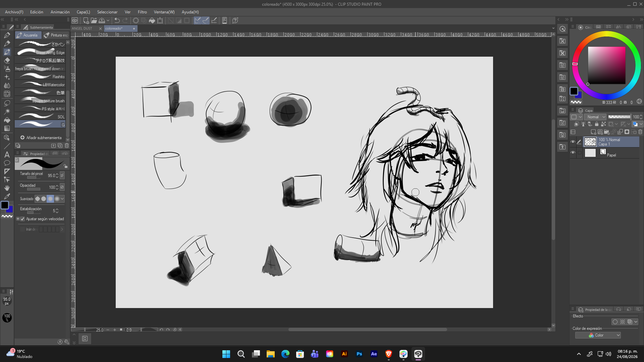Select the Hand move tool
Viewport: 644px width, 362px height.
[7, 188]
